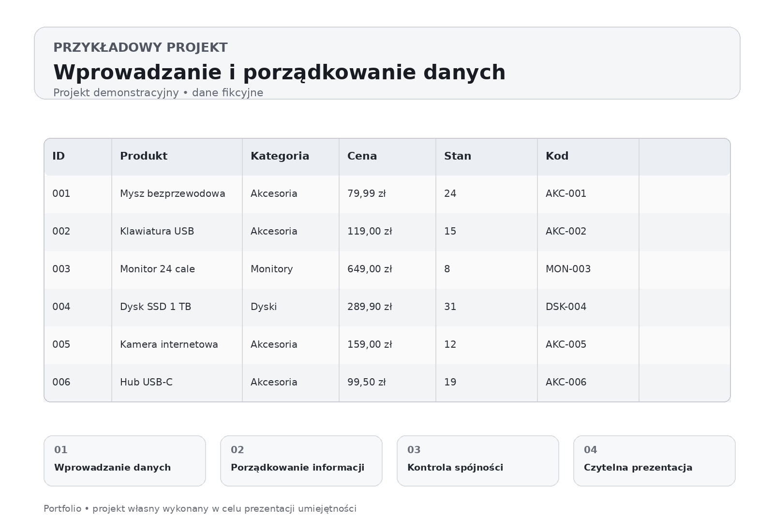Click ID cell 001
Screen dimensions: 774x532
(78, 194)
